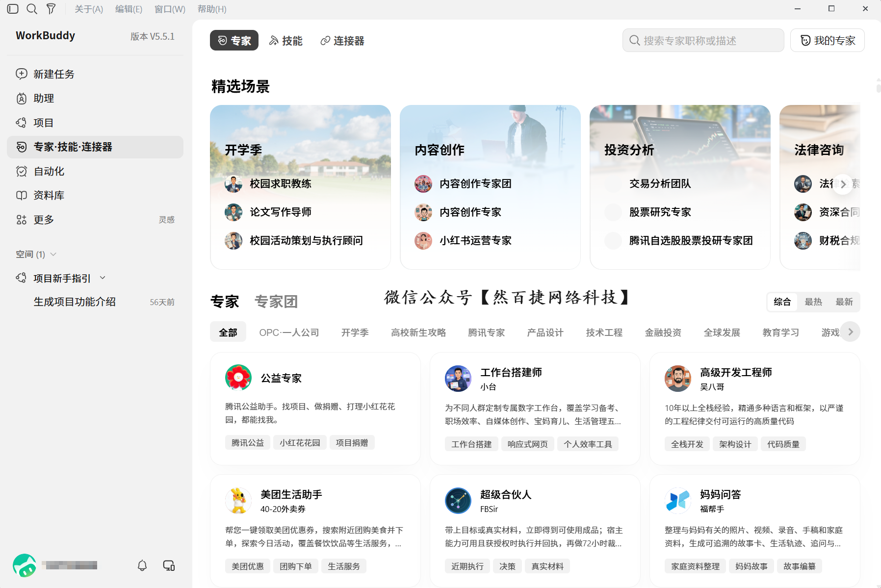
Task: Click the 公益专家 flower avatar
Action: pyautogui.click(x=238, y=378)
